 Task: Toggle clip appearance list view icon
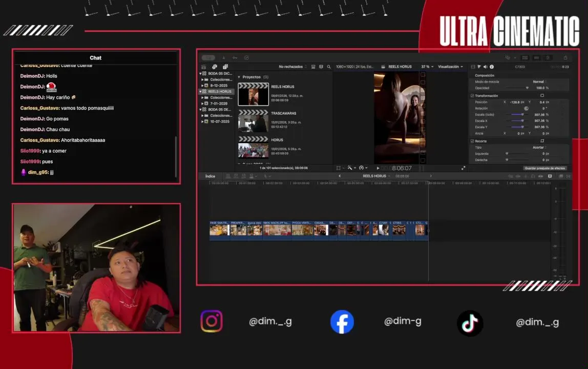(x=313, y=67)
